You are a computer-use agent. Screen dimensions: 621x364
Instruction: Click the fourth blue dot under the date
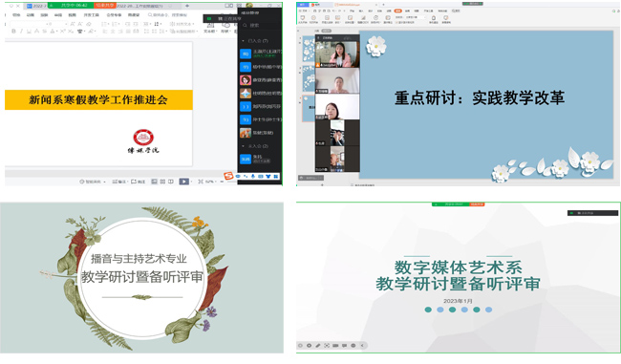(x=464, y=310)
